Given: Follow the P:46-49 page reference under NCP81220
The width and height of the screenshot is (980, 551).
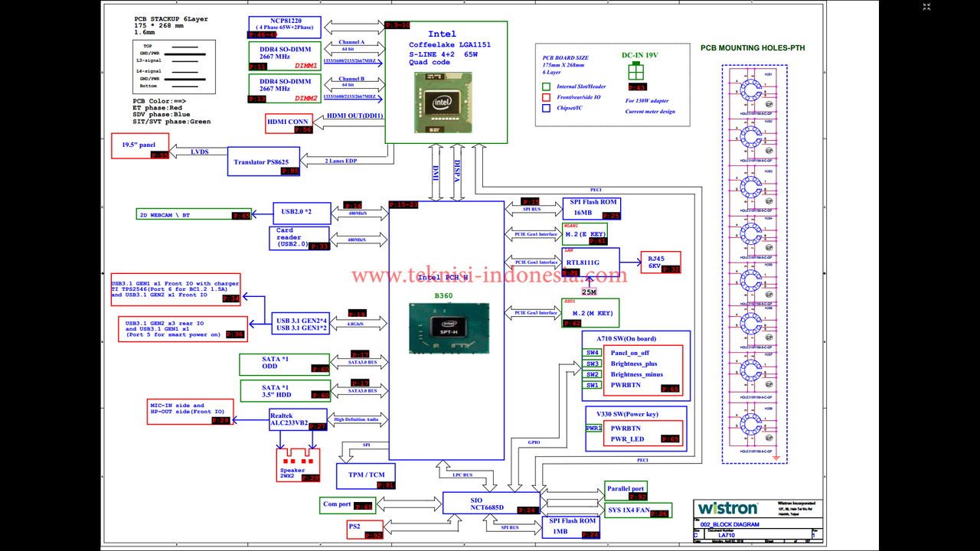Looking at the screenshot, I should (x=262, y=35).
